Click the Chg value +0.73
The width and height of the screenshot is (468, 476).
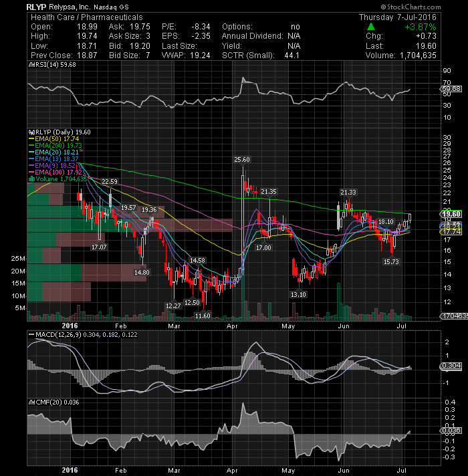tap(426, 36)
